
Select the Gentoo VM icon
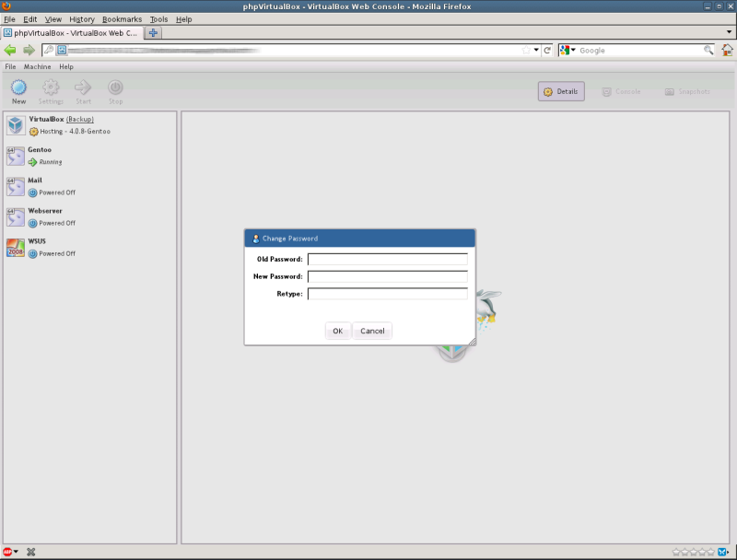click(16, 156)
